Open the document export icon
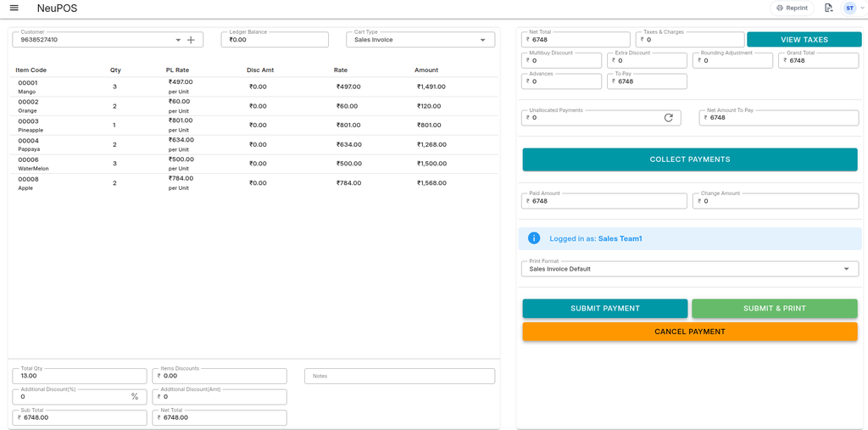Screen dimensions: 868x430 [x=828, y=8]
